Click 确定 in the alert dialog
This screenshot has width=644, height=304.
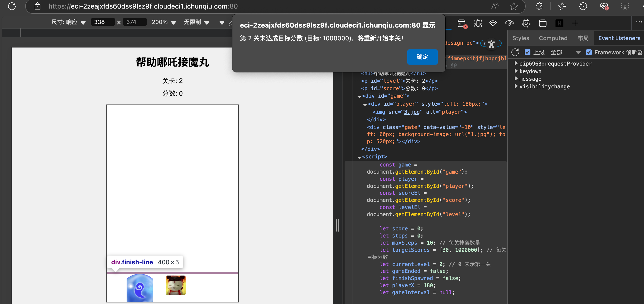tap(422, 57)
